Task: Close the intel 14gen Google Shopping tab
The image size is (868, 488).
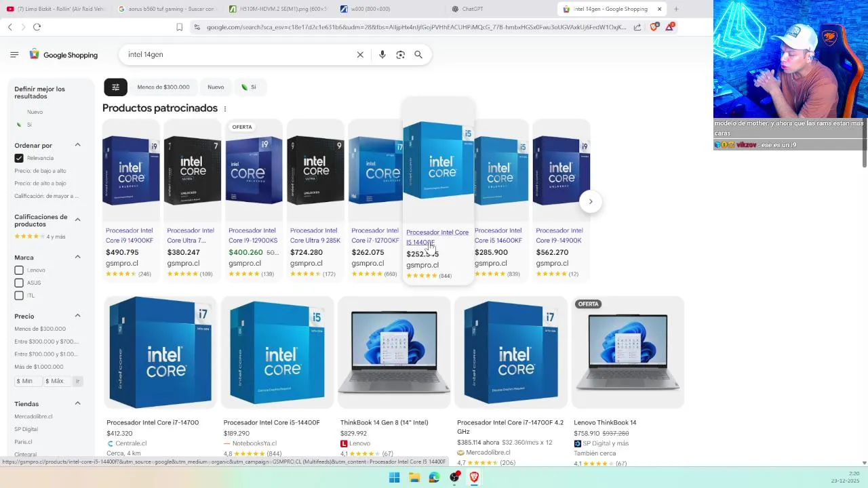Action: pyautogui.click(x=659, y=9)
